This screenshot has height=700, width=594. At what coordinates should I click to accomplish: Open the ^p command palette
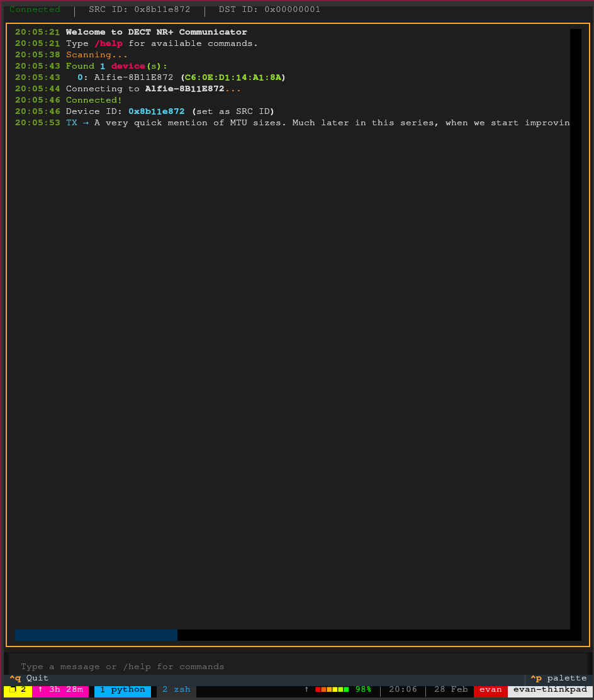(558, 678)
